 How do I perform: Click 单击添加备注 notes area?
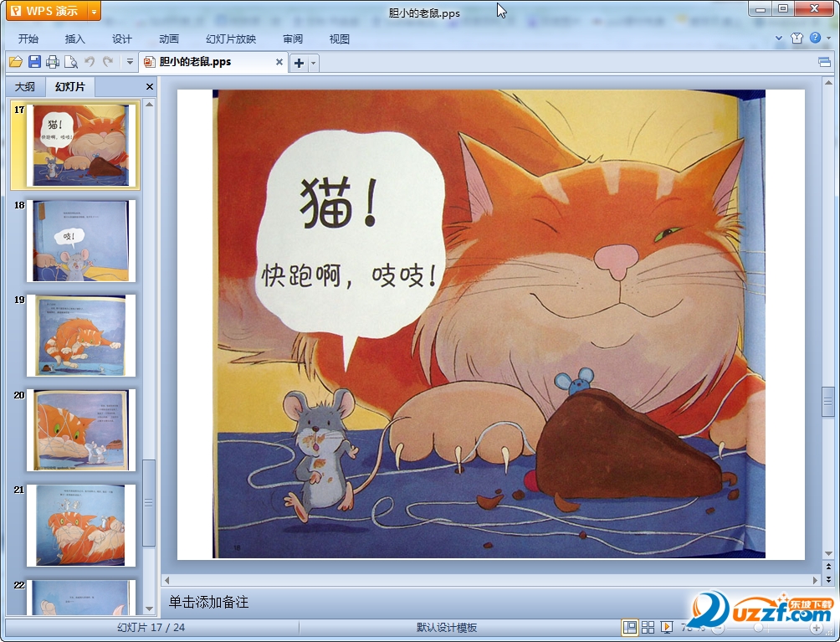point(209,602)
